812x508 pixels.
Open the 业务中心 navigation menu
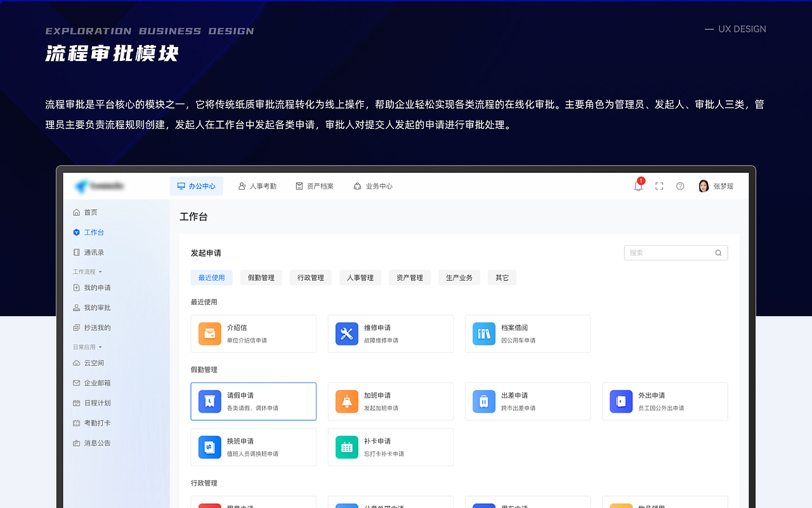[373, 185]
